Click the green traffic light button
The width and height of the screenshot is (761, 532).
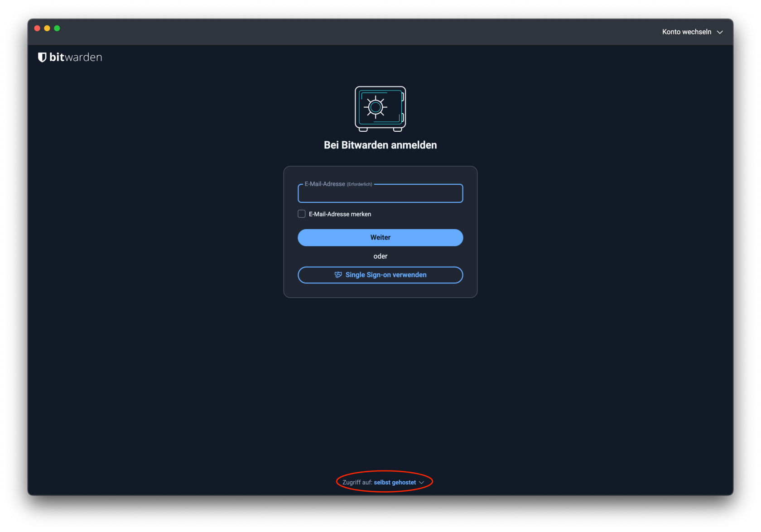(57, 28)
